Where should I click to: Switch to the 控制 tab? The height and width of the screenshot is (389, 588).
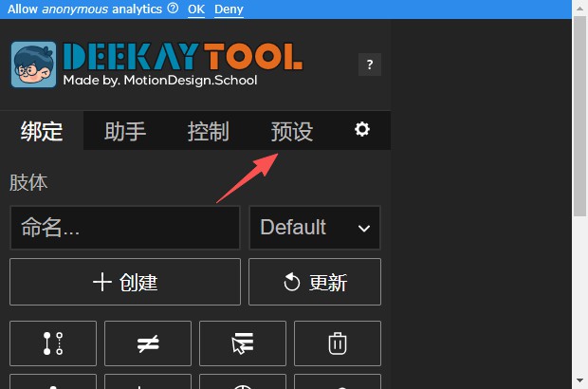[x=208, y=131]
